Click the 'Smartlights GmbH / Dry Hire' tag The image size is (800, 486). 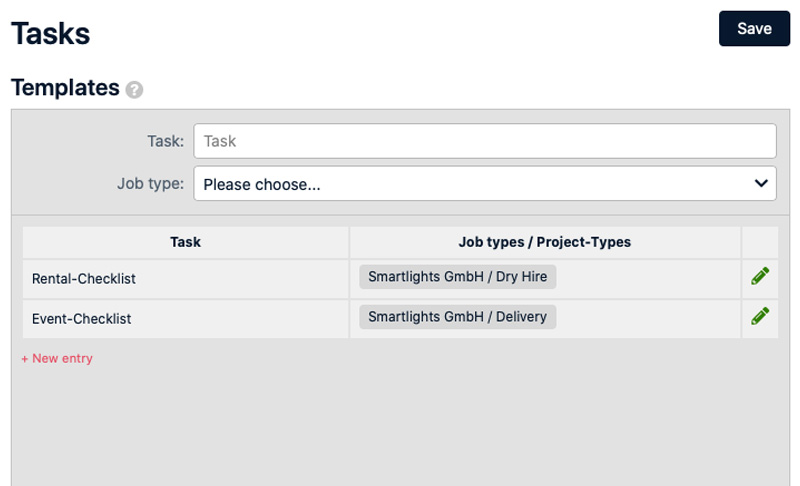coord(457,277)
